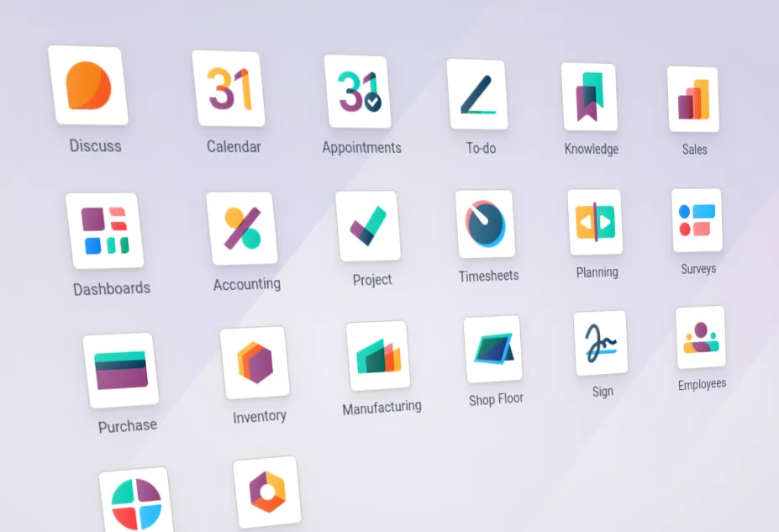
Task: Click the Discuss label text
Action: click(96, 145)
